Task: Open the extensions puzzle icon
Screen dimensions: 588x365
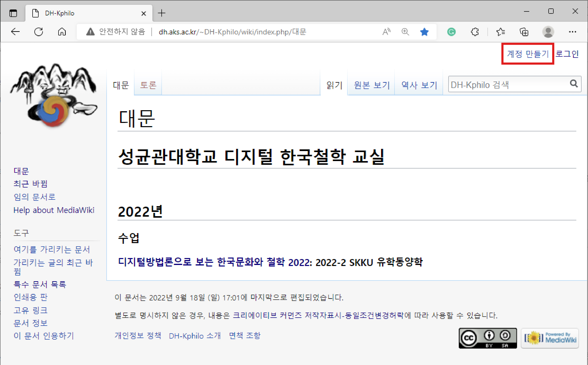Action: pos(475,32)
